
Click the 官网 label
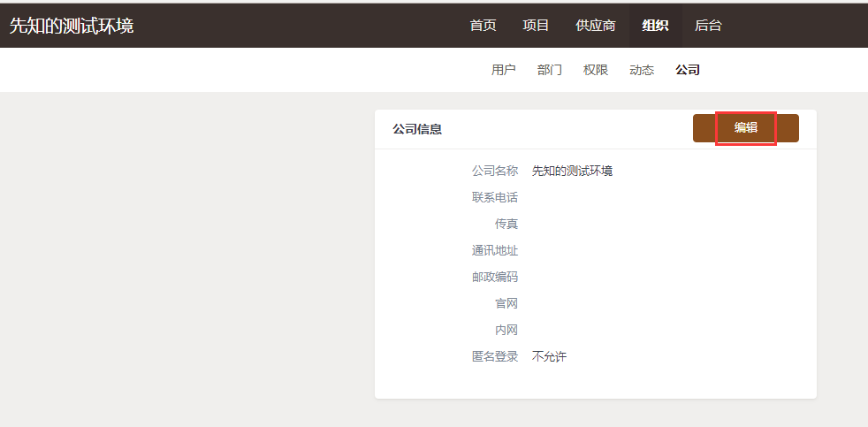[x=506, y=303]
